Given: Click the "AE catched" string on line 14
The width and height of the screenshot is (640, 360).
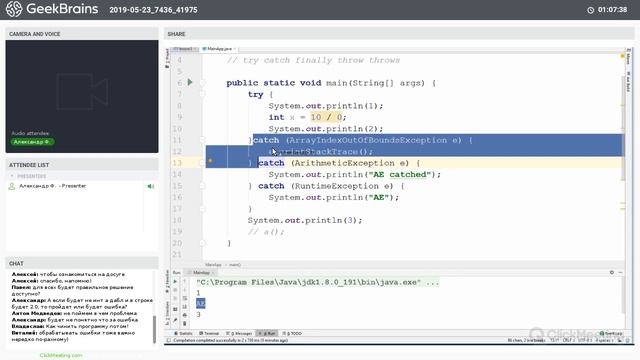Looking at the screenshot, I should (x=400, y=174).
